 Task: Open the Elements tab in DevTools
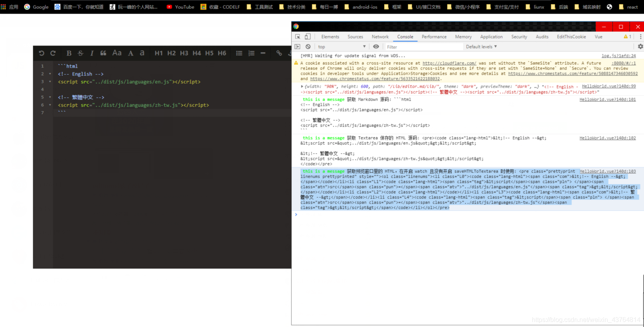[x=330, y=37]
